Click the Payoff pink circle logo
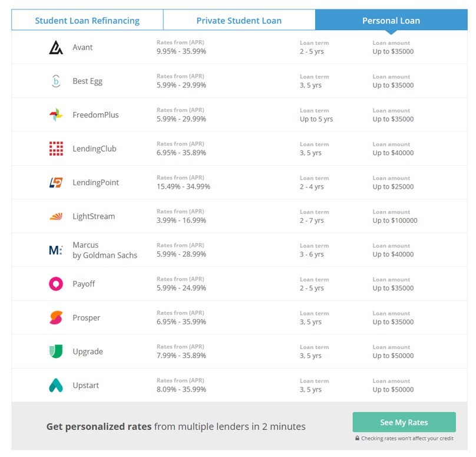Image resolution: width=476 pixels, height=457 pixels. [x=56, y=284]
